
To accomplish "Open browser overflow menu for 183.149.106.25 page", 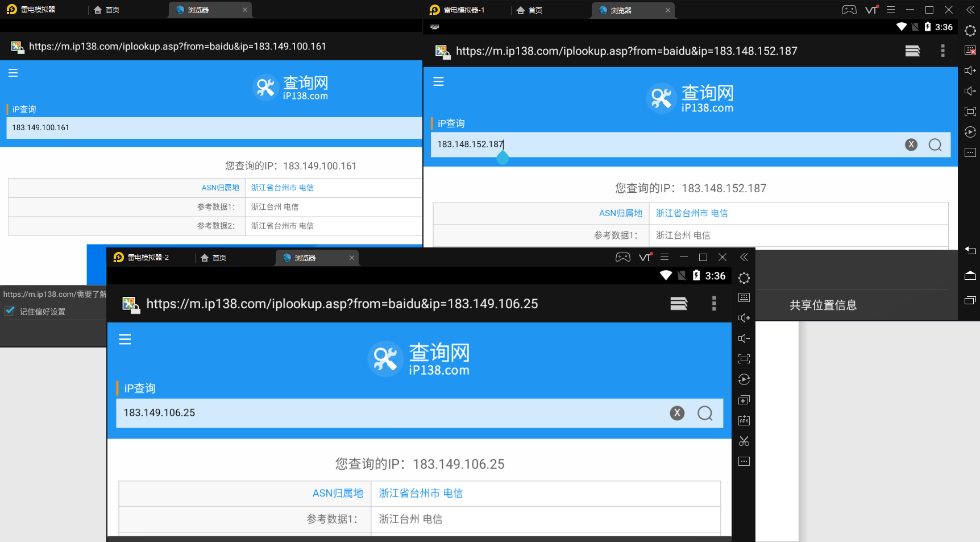I will point(714,304).
